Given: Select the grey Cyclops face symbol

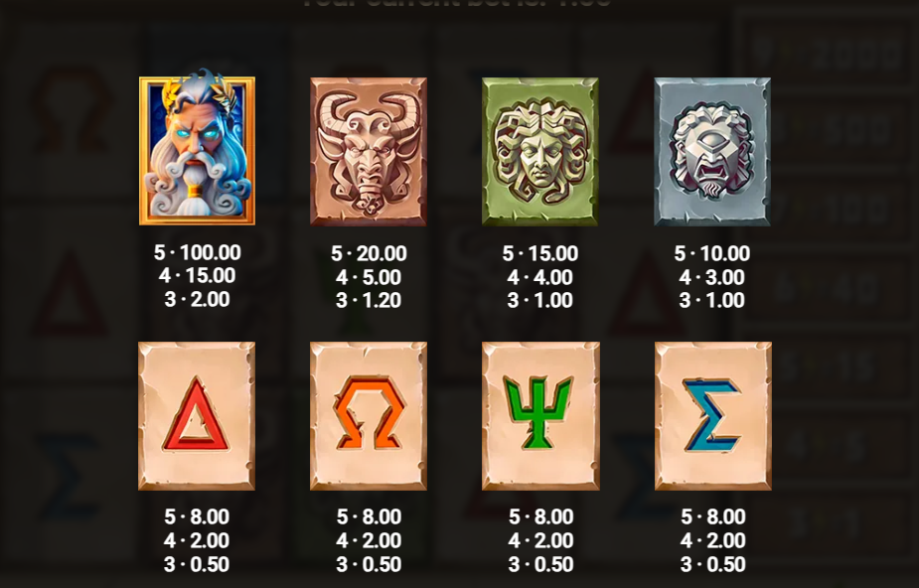Looking at the screenshot, I should coord(712,152).
